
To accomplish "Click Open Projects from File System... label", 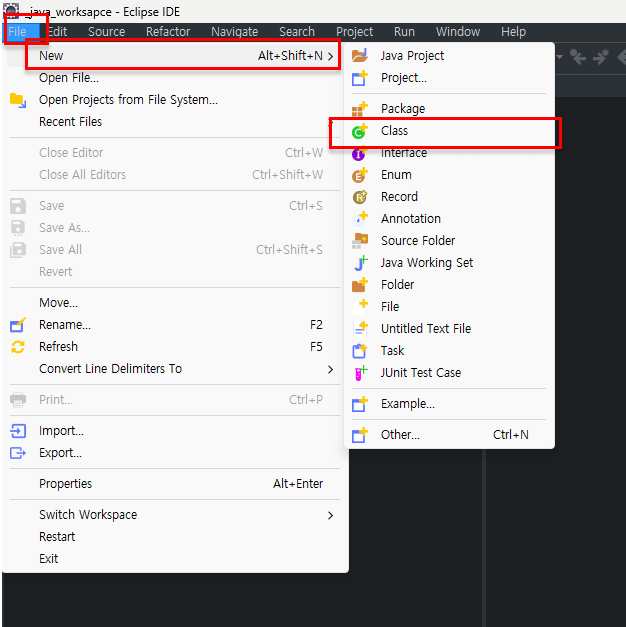I will [128, 100].
